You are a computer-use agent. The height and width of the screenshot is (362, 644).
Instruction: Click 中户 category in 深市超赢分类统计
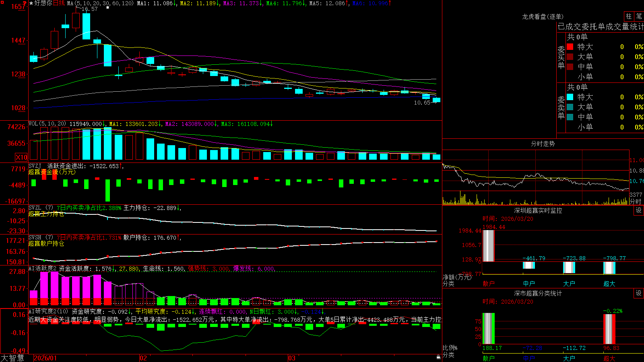pyautogui.click(x=529, y=358)
